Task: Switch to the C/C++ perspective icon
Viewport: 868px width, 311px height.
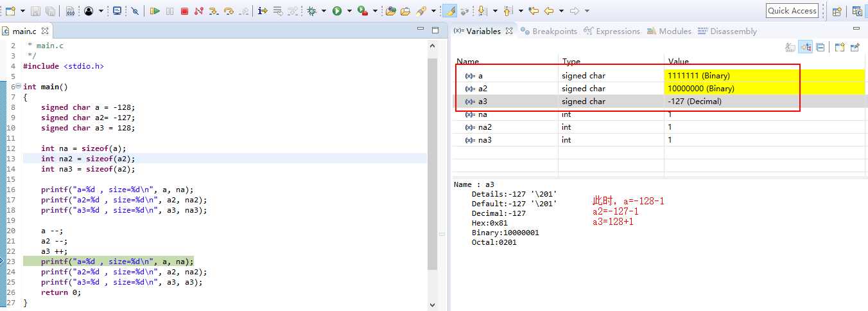Action: pos(857,11)
